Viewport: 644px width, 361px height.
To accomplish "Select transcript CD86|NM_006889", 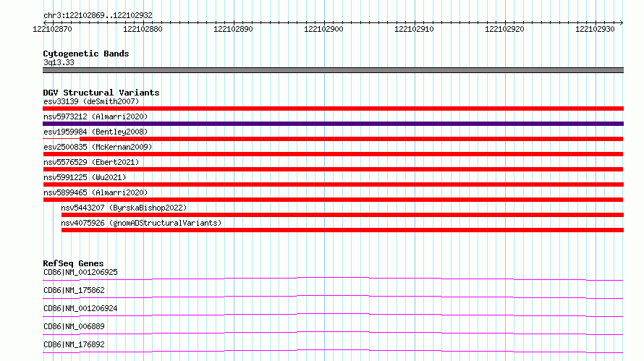I will coord(74,326).
